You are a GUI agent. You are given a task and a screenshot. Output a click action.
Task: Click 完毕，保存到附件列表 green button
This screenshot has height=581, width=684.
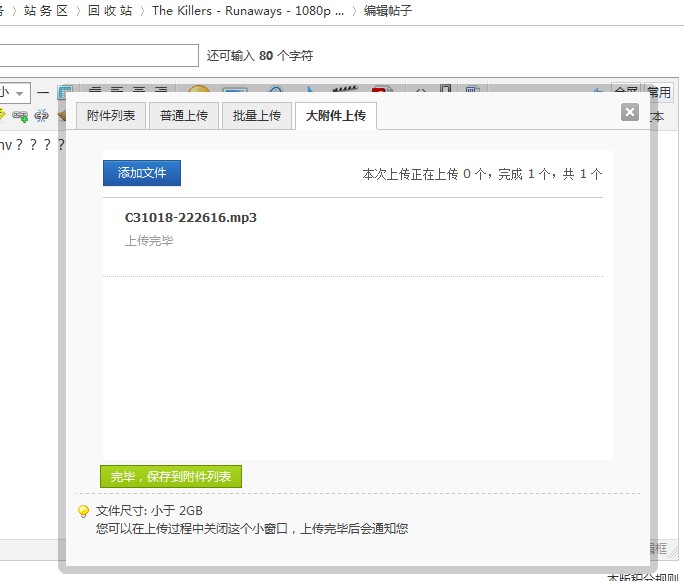point(171,476)
